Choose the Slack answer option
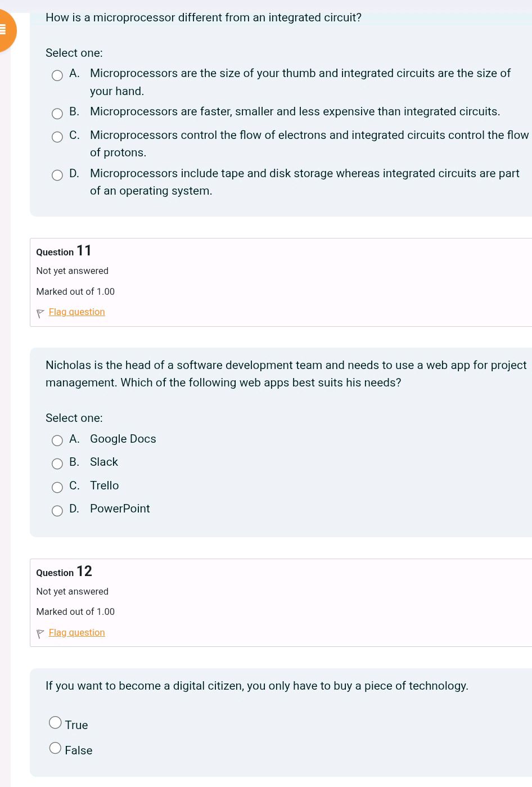This screenshot has width=532, height=787. pyautogui.click(x=57, y=464)
